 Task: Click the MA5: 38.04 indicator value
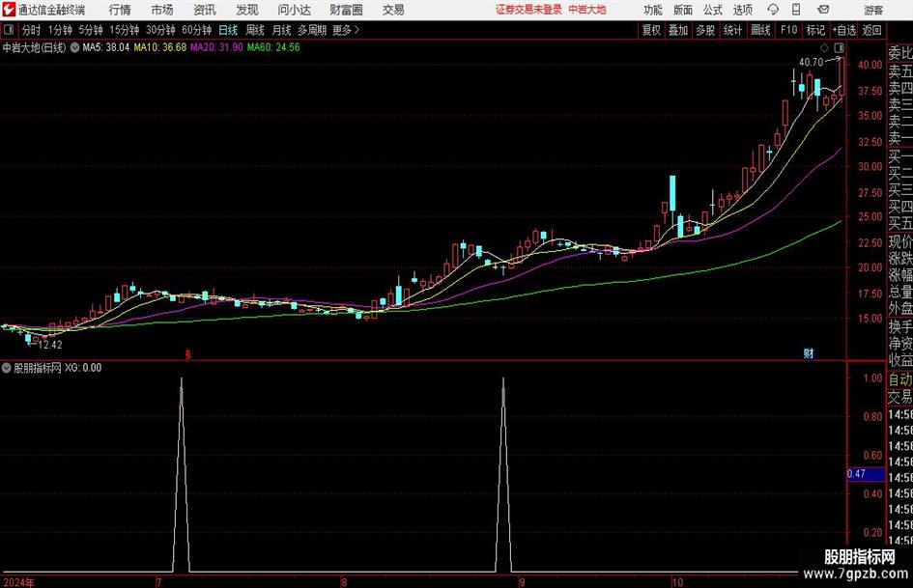coord(105,47)
